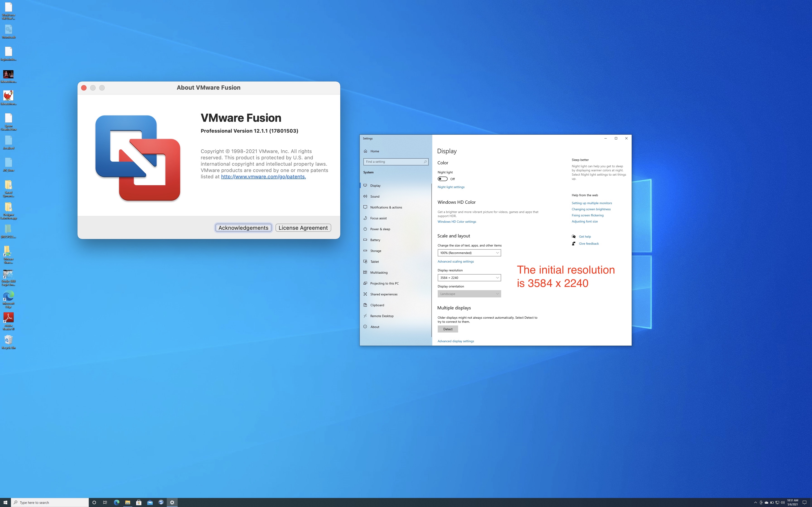Viewport: 812px width, 507px height.
Task: Open Microsoft Edge from the taskbar
Action: click(x=116, y=502)
